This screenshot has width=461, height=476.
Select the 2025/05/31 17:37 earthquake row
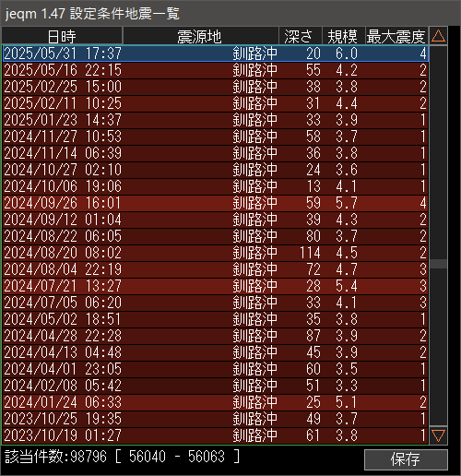tap(215, 54)
